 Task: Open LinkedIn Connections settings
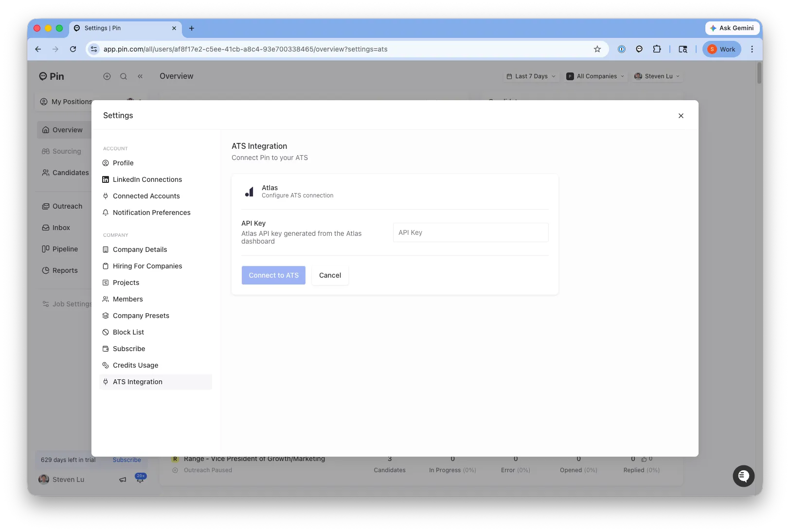tap(156, 179)
